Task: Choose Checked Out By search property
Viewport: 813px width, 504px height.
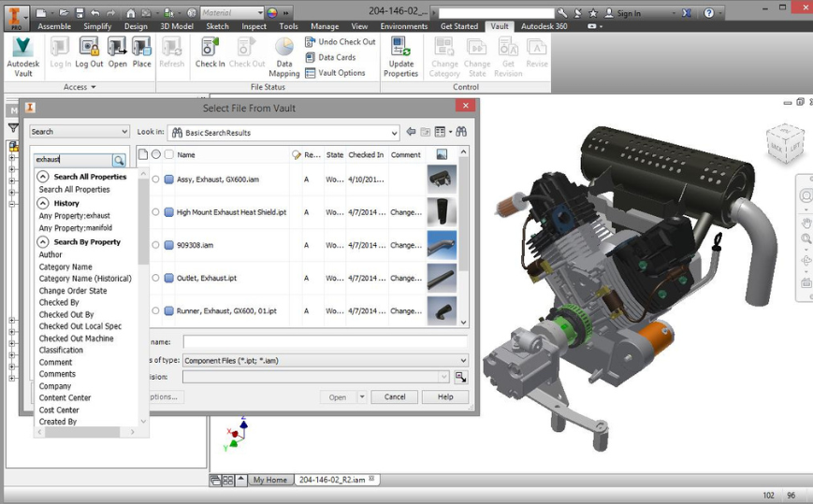Action: [x=66, y=314]
